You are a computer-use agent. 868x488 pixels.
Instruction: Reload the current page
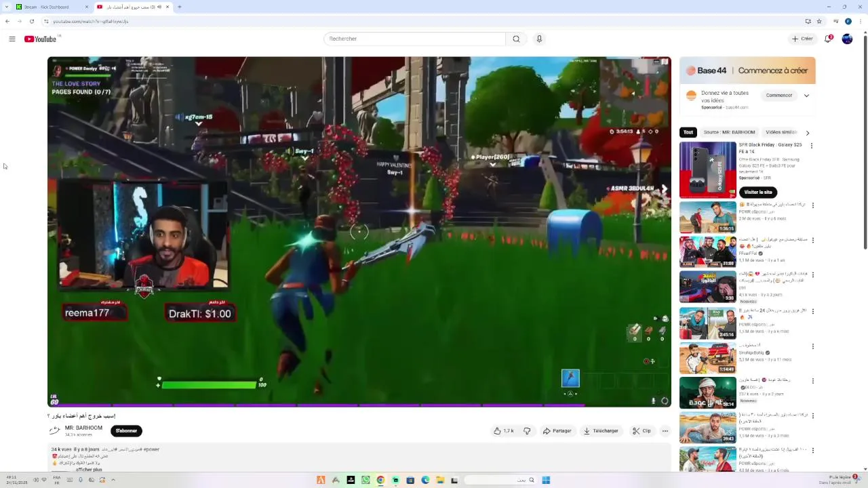coord(31,21)
